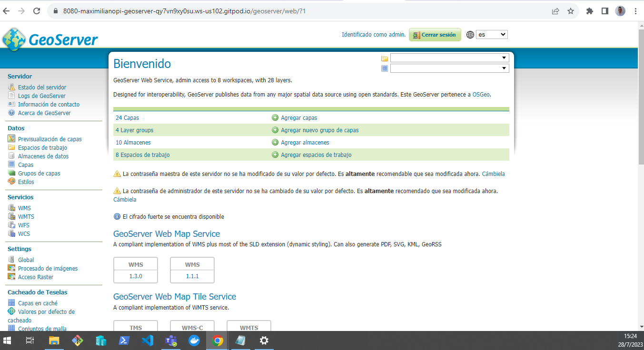
Task: Open the 4 Layer groups link
Action: tap(135, 130)
